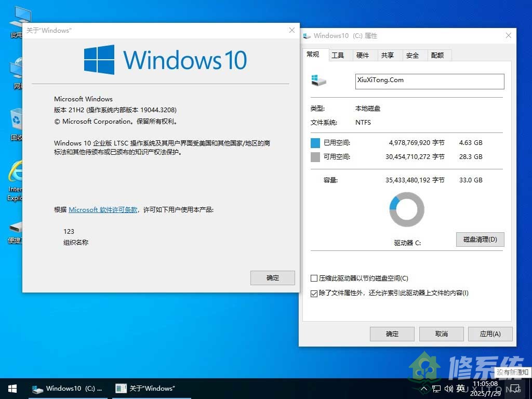Image resolution: width=532 pixels, height=399 pixels.
Task: Open the network status tray icon
Action: tap(436, 388)
